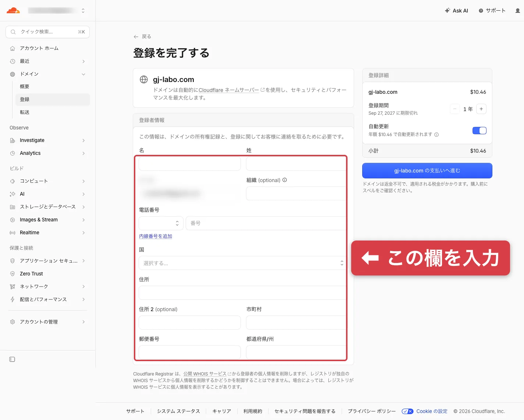Select 登録 under ドメイン
The image size is (524, 420).
click(x=53, y=99)
